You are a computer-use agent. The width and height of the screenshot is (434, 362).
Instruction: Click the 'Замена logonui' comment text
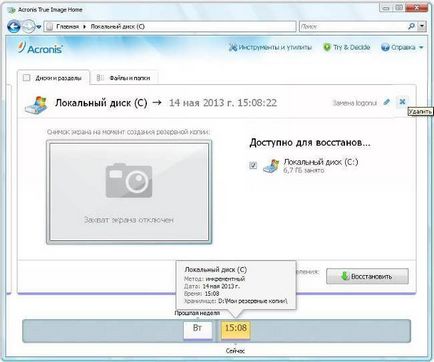tap(355, 103)
